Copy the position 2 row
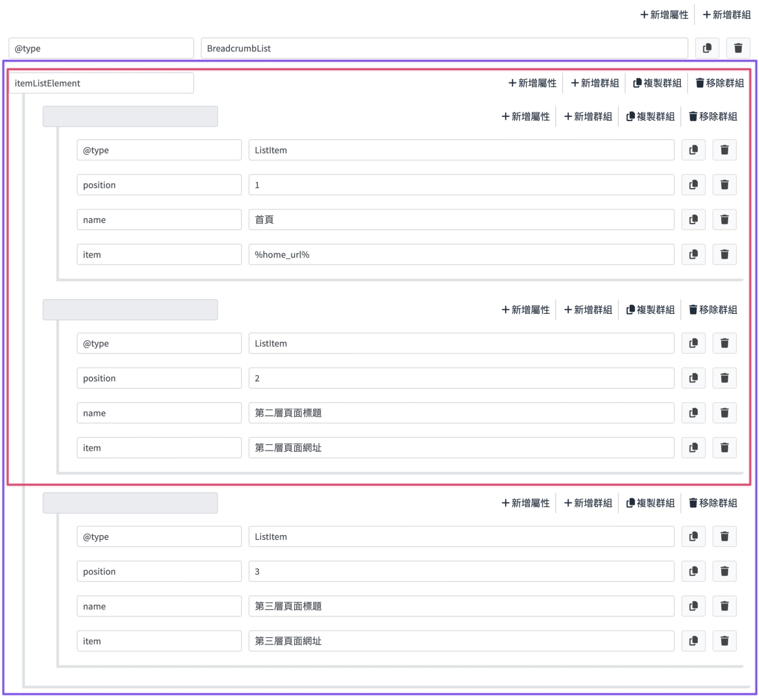759x700 pixels. (x=694, y=378)
